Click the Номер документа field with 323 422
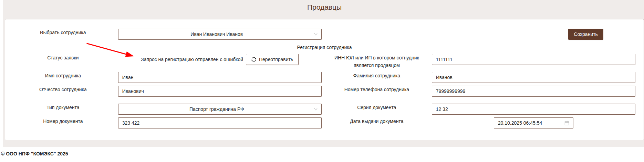 [x=219, y=123]
